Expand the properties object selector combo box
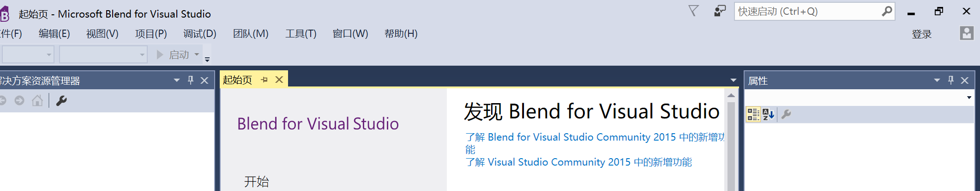Image resolution: width=980 pixels, height=191 pixels. pos(969,98)
